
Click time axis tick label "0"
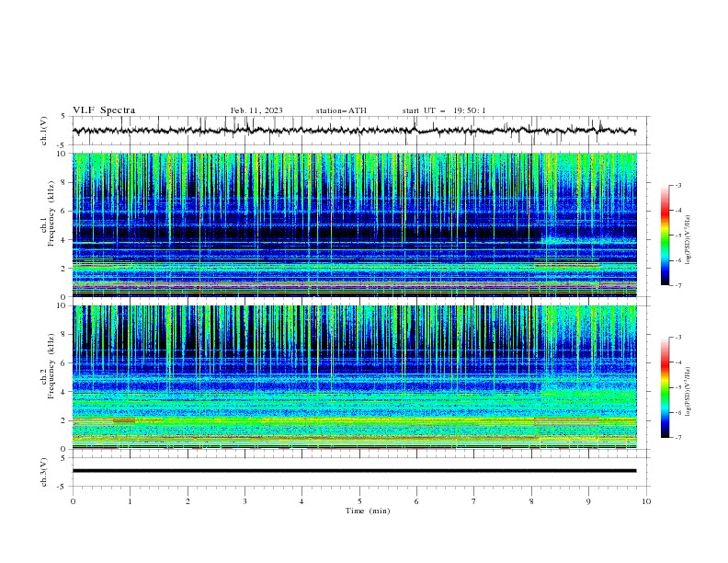pyautogui.click(x=73, y=501)
